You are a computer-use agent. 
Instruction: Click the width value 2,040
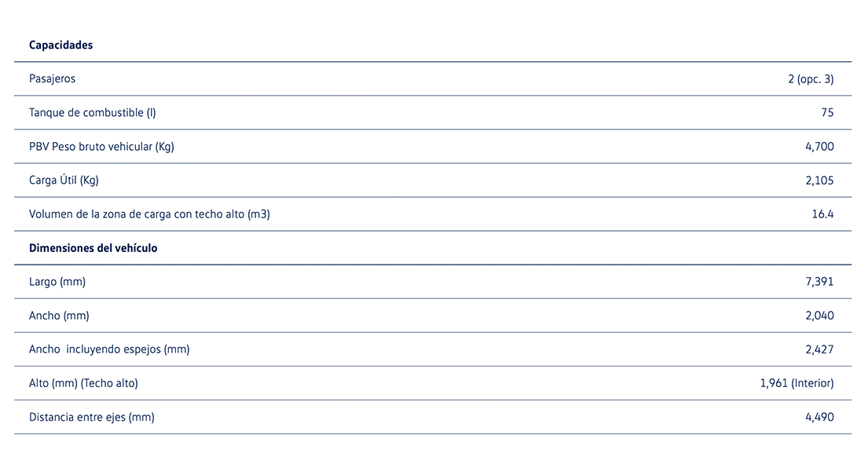(819, 316)
